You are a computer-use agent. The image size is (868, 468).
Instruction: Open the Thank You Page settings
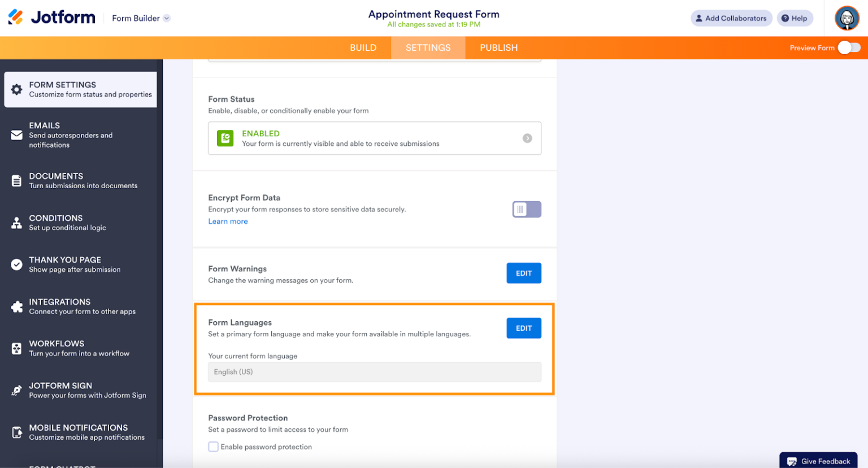[80, 264]
